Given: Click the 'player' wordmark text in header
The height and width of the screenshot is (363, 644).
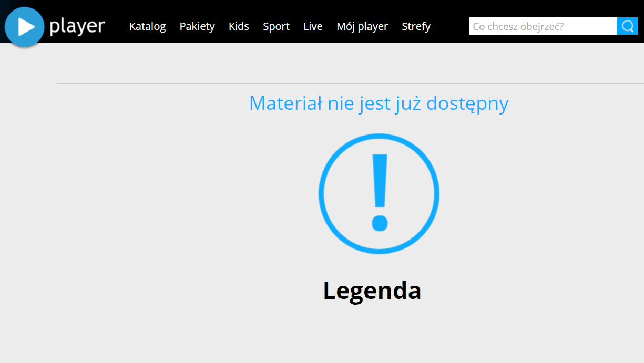Looking at the screenshot, I should point(77,26).
